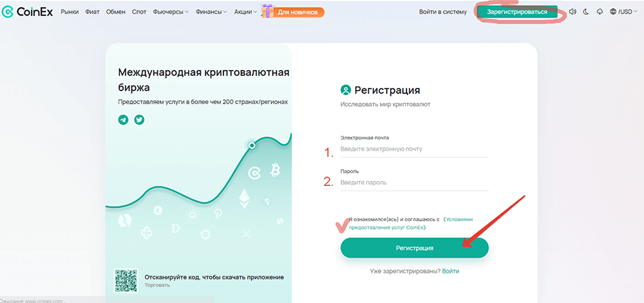Submit the green Регистрация button
Image resolution: width=644 pixels, height=303 pixels.
pos(414,248)
